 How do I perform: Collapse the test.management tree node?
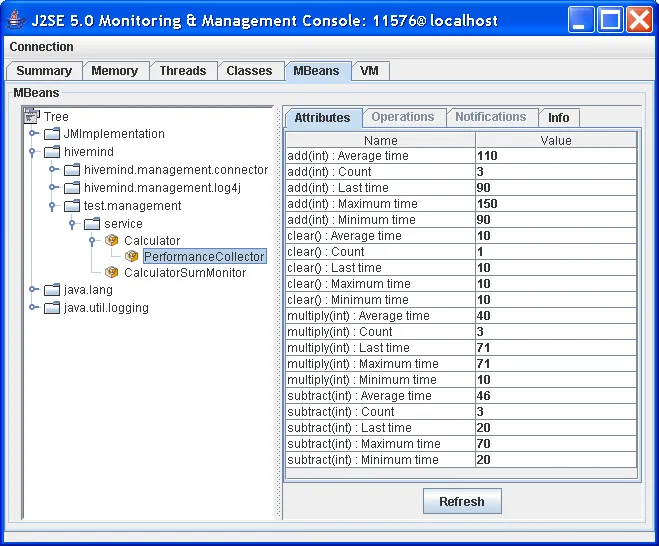pyautogui.click(x=52, y=206)
